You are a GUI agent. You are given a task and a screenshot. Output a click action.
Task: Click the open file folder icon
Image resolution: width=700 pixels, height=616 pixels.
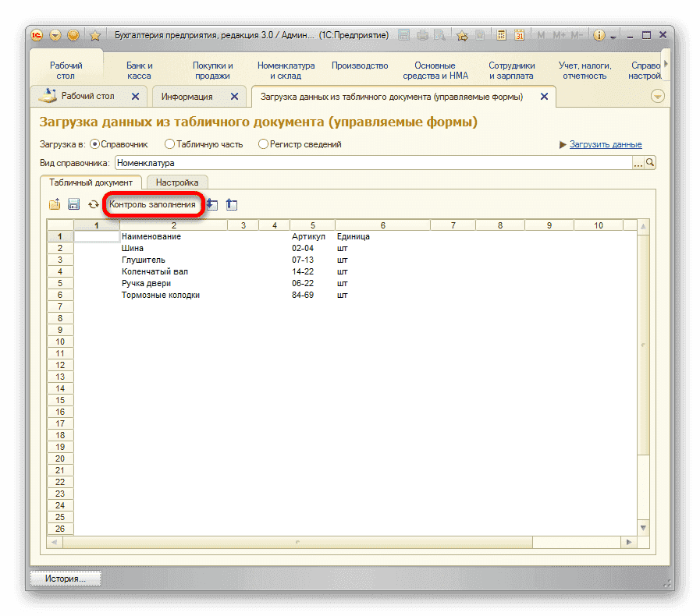55,204
